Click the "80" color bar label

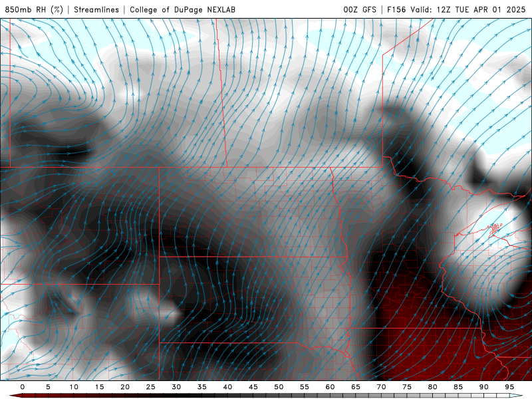pos(432,387)
